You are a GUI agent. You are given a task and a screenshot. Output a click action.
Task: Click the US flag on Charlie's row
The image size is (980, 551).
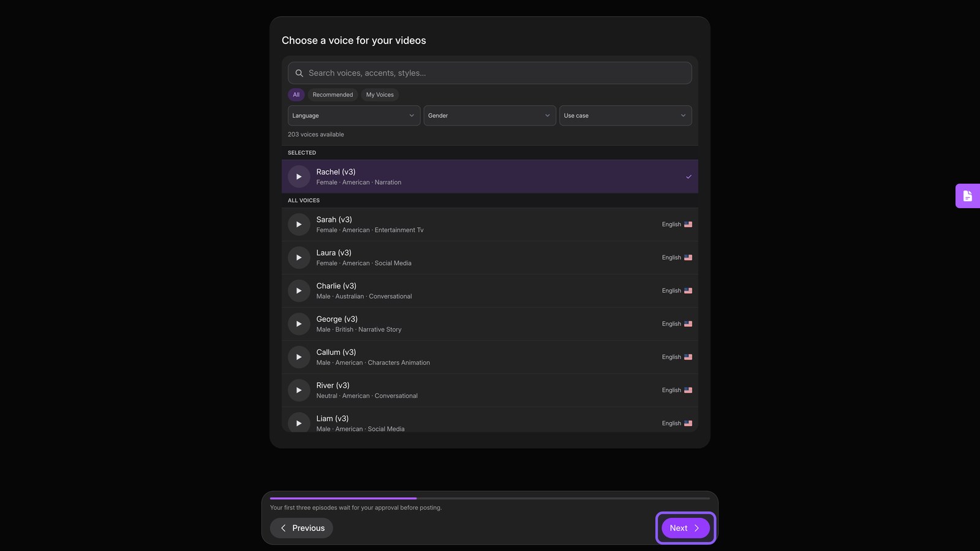[x=688, y=291]
